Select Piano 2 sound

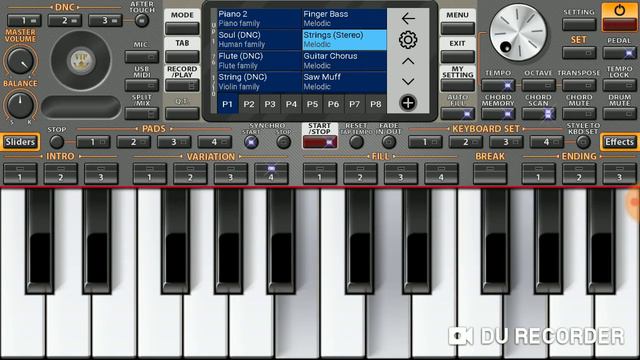(x=259, y=19)
